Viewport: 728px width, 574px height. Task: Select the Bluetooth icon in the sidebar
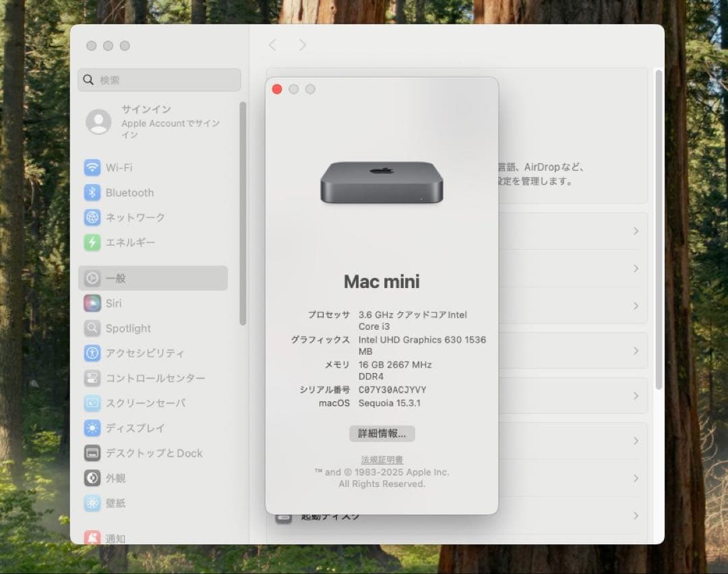pyautogui.click(x=92, y=192)
